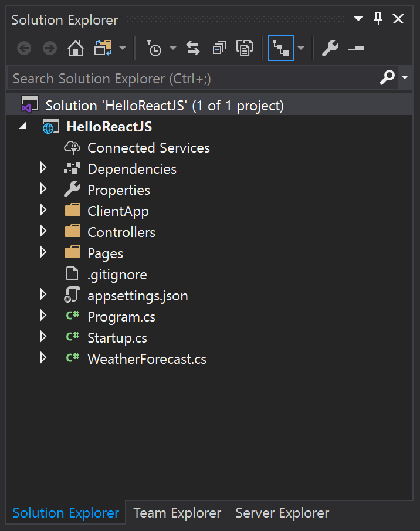420x531 pixels.
Task: Click the ClientApp folder icon
Action: (73, 210)
